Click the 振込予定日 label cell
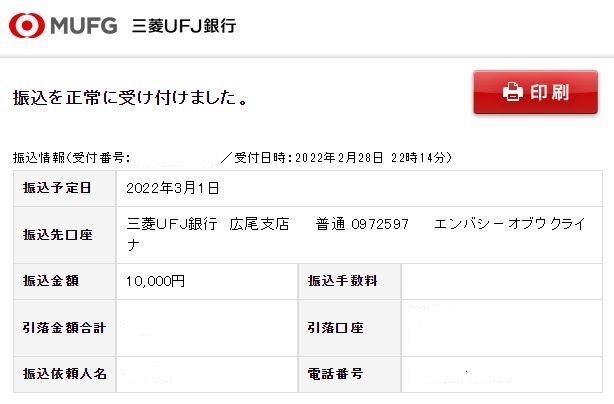 [65, 188]
